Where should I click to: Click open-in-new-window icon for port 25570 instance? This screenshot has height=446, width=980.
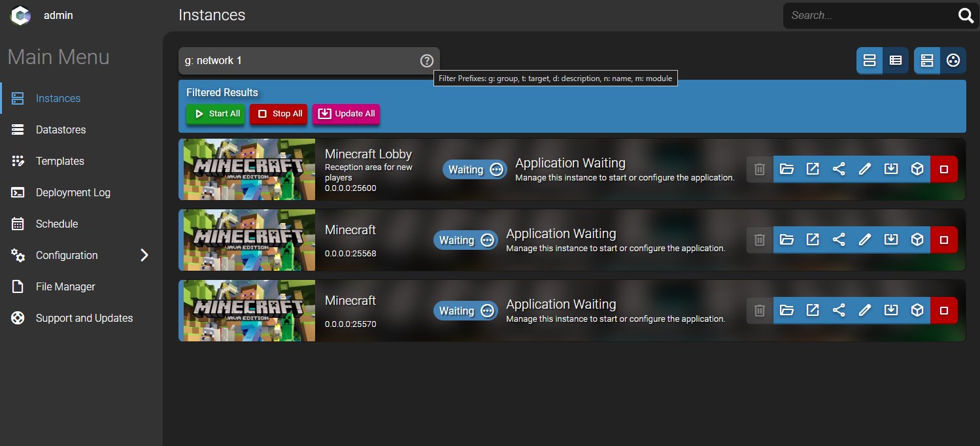[813, 311]
